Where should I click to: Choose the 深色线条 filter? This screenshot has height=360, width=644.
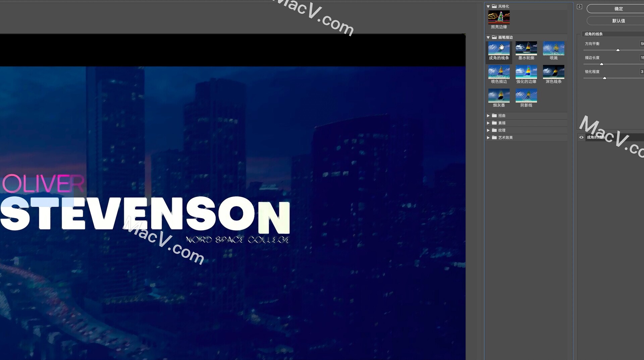click(x=553, y=72)
